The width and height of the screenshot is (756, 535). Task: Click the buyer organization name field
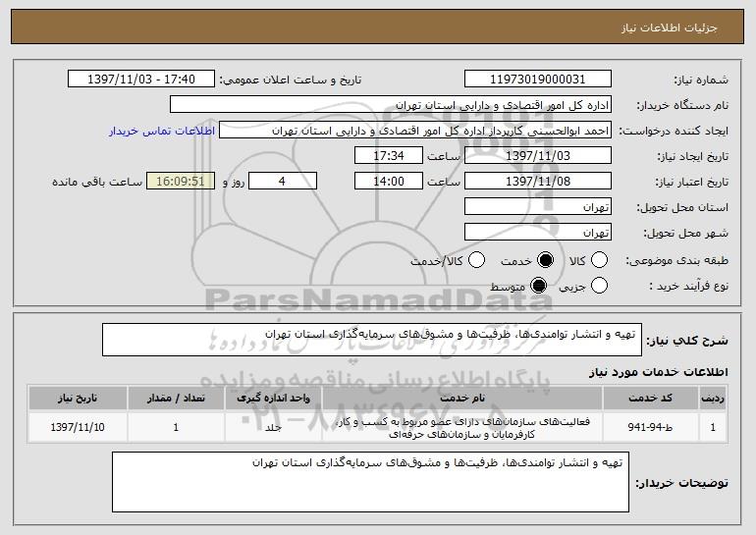[x=391, y=105]
